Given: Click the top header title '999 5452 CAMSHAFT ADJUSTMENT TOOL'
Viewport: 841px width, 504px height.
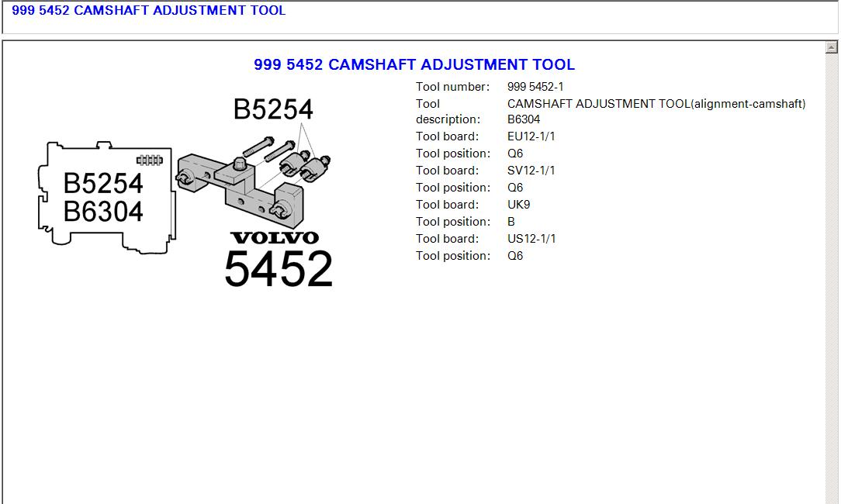Looking at the screenshot, I should tap(148, 10).
